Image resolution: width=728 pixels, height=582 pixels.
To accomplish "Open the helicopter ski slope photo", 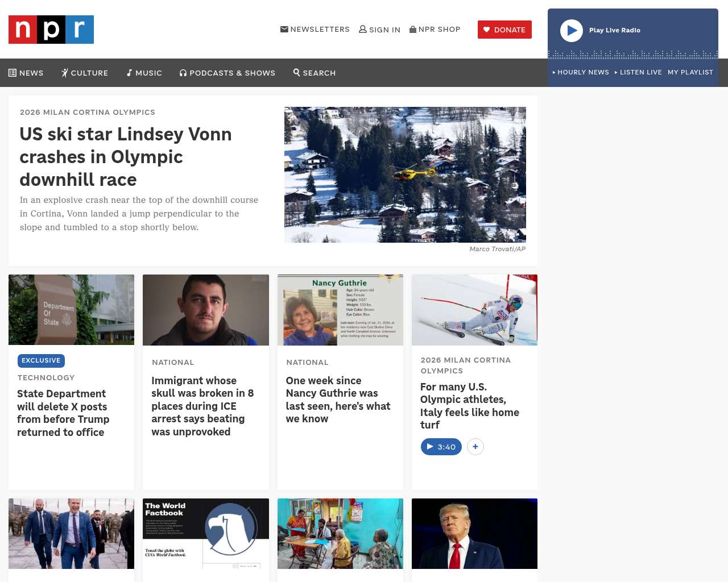I will tap(405, 174).
